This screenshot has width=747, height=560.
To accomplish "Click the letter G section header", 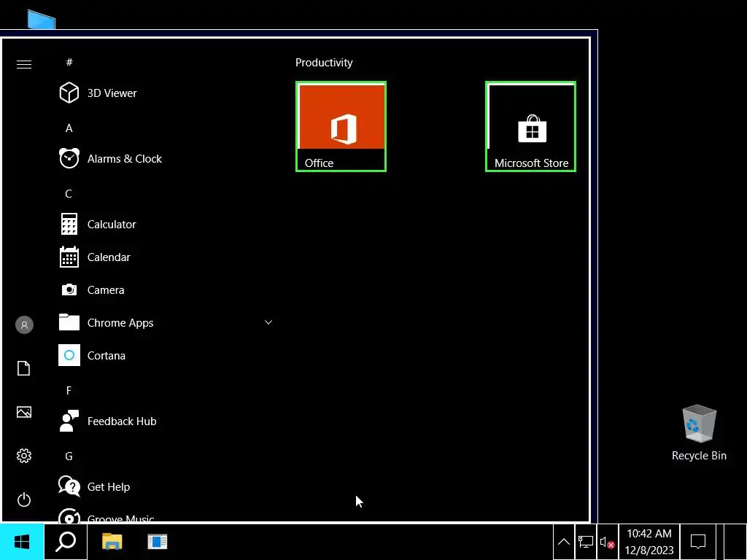I will [x=69, y=456].
